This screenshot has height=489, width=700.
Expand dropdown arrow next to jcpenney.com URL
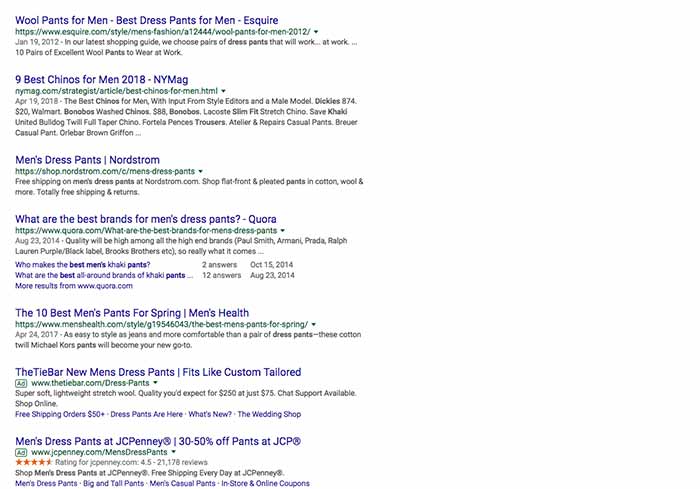pyautogui.click(x=174, y=452)
